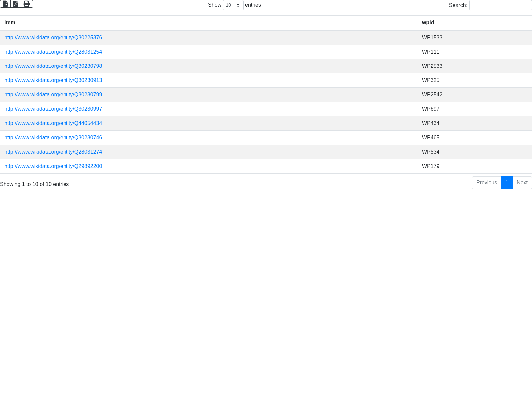
Task: Visit the Q30230799 Wikidata entity
Action: [53, 95]
